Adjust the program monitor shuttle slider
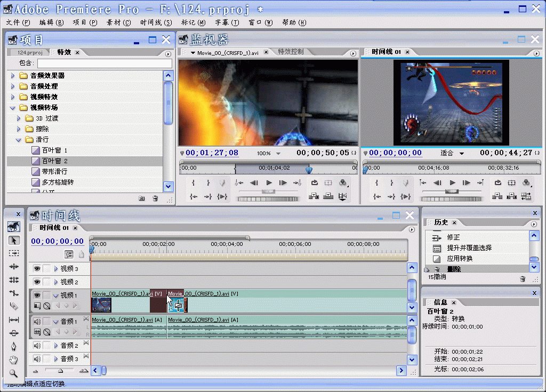 [x=452, y=191]
